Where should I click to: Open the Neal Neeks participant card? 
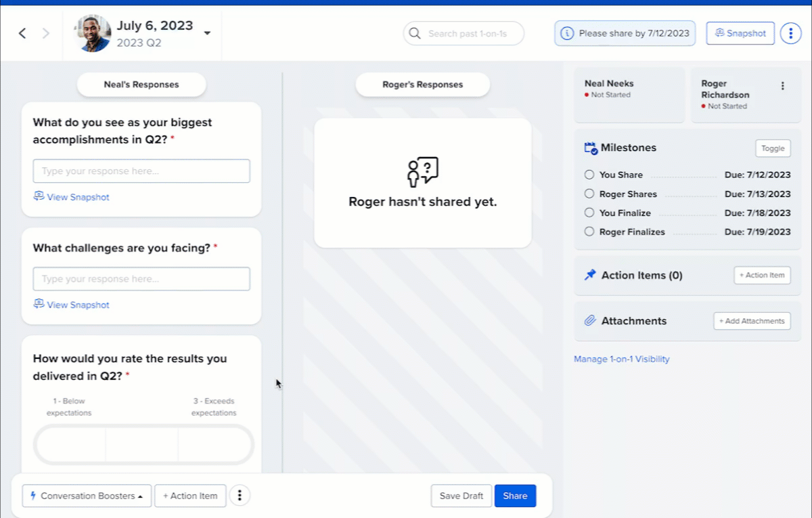[x=629, y=95]
